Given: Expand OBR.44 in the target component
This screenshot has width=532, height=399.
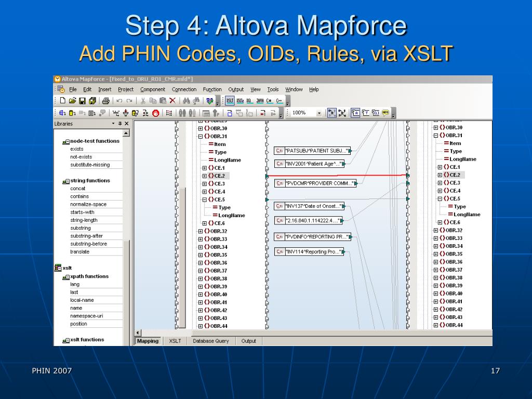Looking at the screenshot, I should (x=436, y=325).
